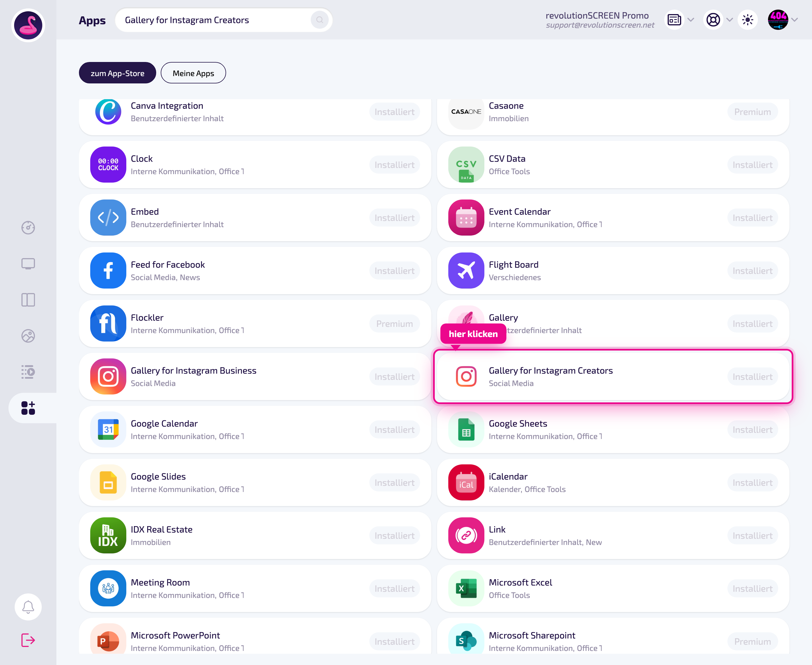This screenshot has height=665, width=812.
Task: Open the Gallery for Instagram Creators app
Action: coord(613,376)
